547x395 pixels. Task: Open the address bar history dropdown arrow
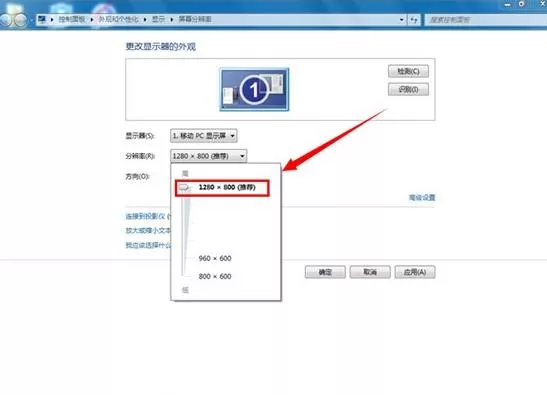402,20
